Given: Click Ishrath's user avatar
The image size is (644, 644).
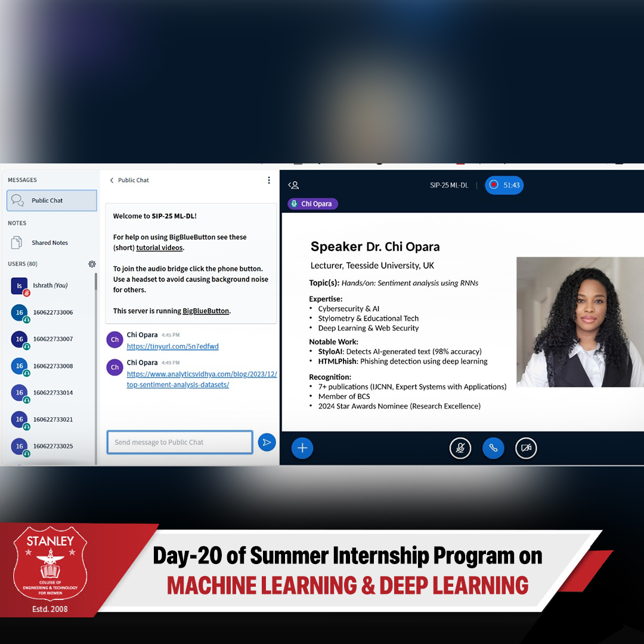Looking at the screenshot, I should click(20, 286).
